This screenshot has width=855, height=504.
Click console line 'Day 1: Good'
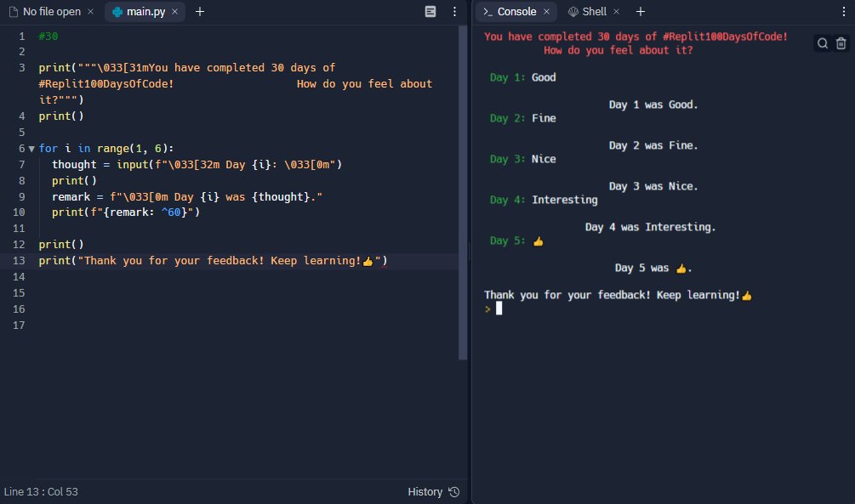point(522,76)
